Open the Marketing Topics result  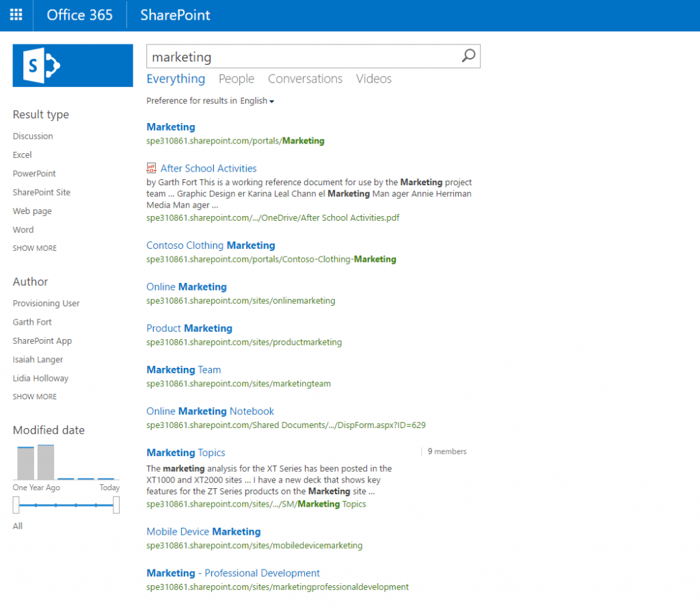(x=186, y=453)
